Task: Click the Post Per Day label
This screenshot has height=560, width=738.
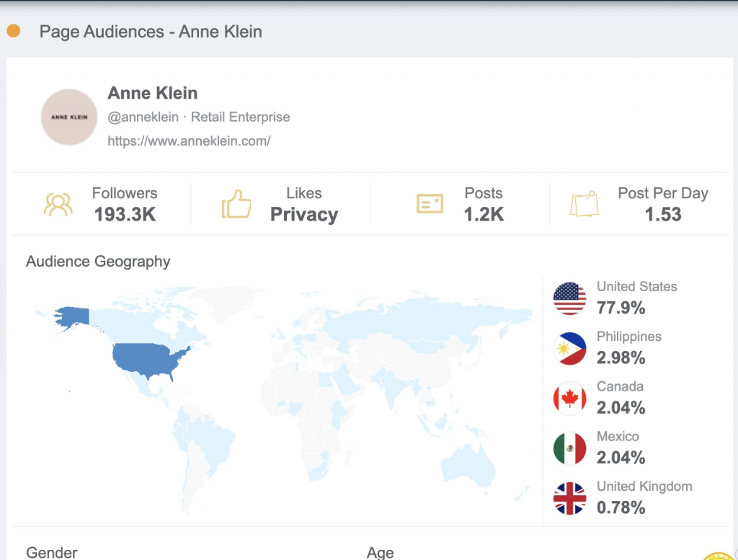Action: tap(663, 193)
